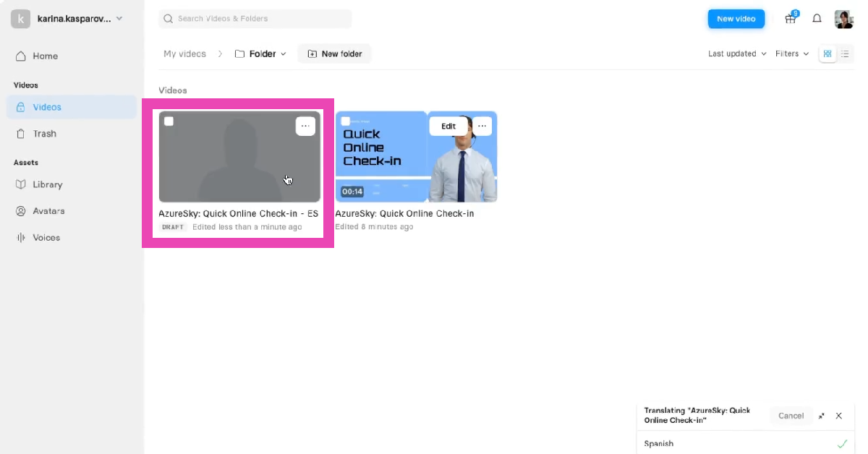Open more options on Quick Online Check-in video
The height and width of the screenshot is (454, 868).
tap(482, 126)
